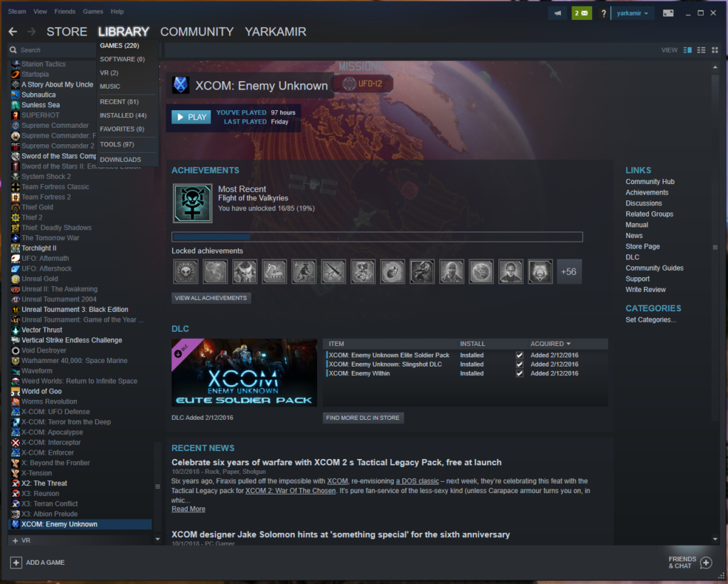The height and width of the screenshot is (584, 728).
Task: Show the +56 more locked achievements
Action: pos(569,271)
